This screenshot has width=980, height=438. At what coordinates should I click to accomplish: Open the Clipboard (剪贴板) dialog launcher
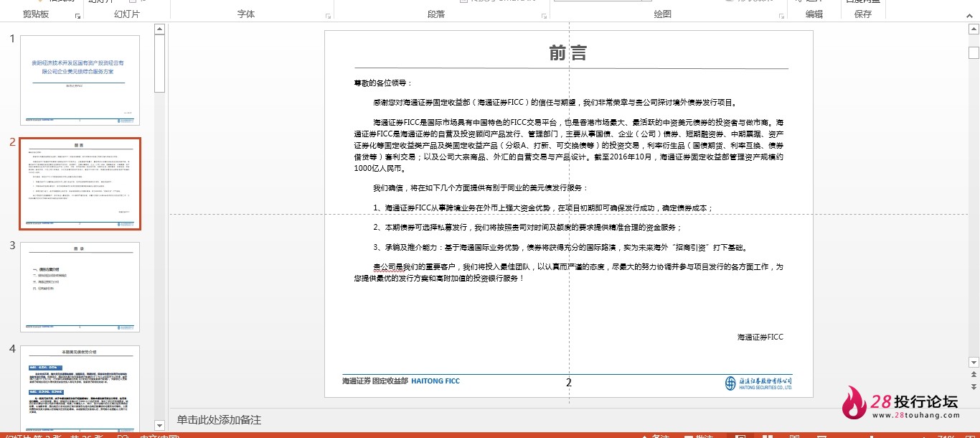(78, 15)
